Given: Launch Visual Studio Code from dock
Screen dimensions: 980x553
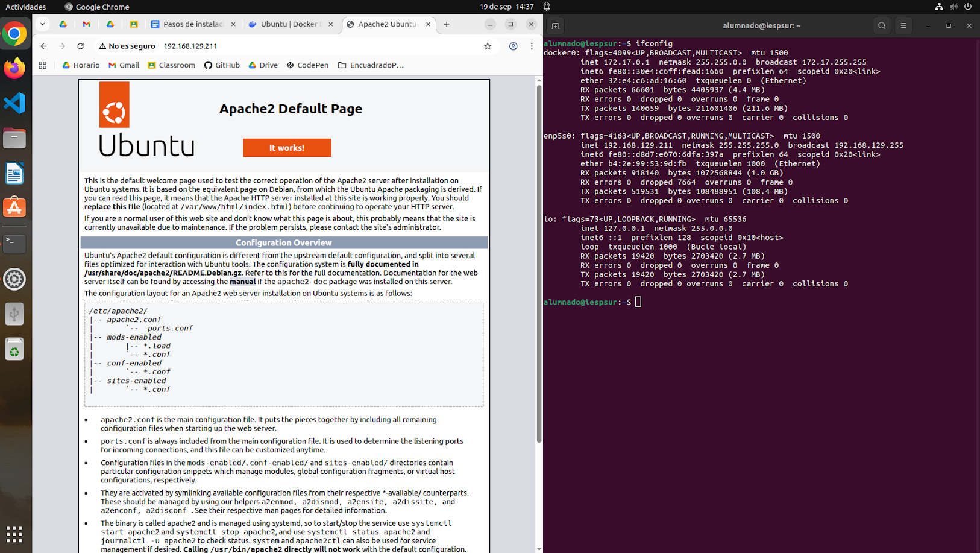Looking at the screenshot, I should (14, 103).
